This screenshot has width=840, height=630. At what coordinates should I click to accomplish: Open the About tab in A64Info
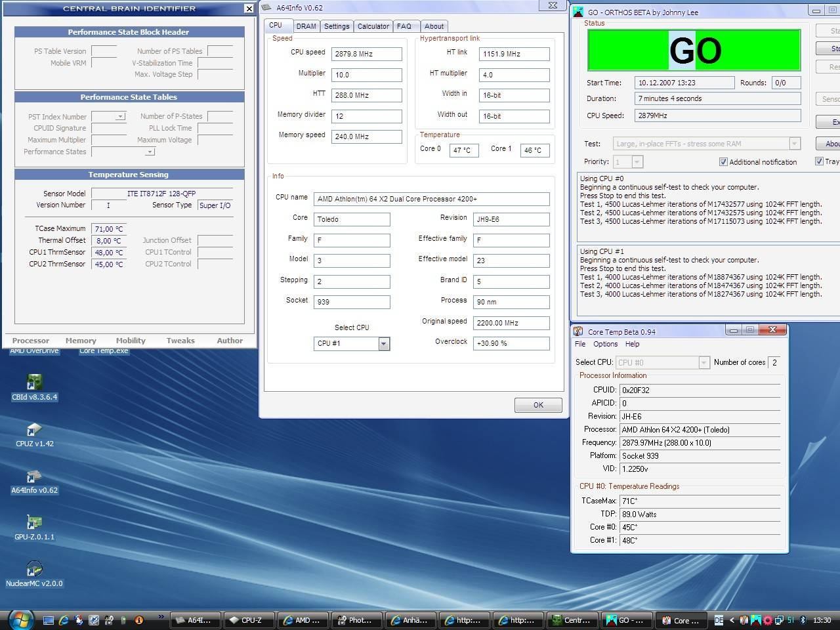pyautogui.click(x=434, y=26)
